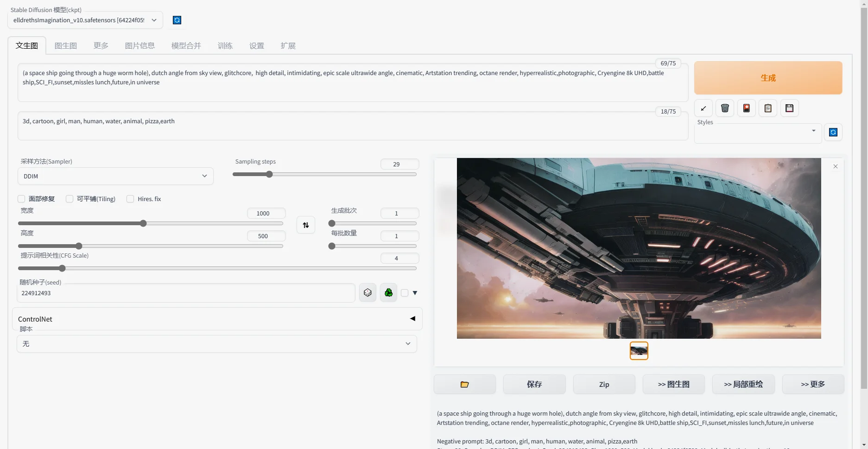Enable the Hires. fix checkbox
Screen dimensions: 868x449
pyautogui.click(x=130, y=199)
